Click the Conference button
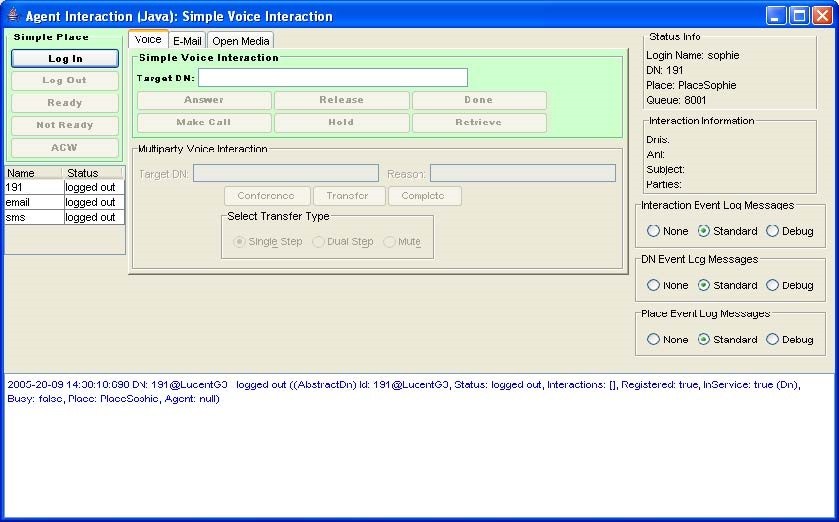The height and width of the screenshot is (522, 839). pyautogui.click(x=267, y=196)
